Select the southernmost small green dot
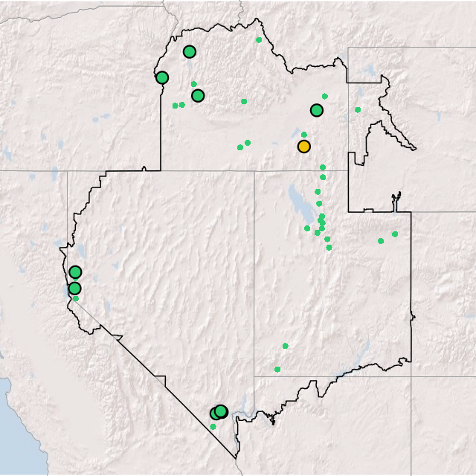This screenshot has height=476, width=476. click(213, 427)
